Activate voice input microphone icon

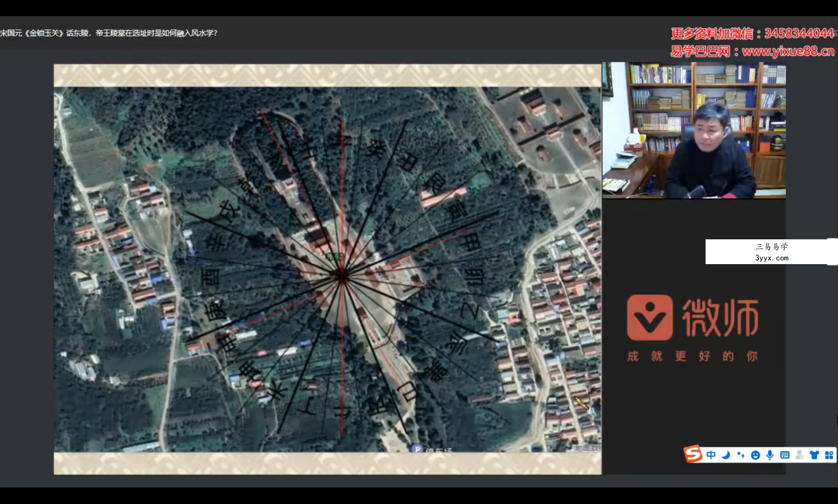click(770, 455)
